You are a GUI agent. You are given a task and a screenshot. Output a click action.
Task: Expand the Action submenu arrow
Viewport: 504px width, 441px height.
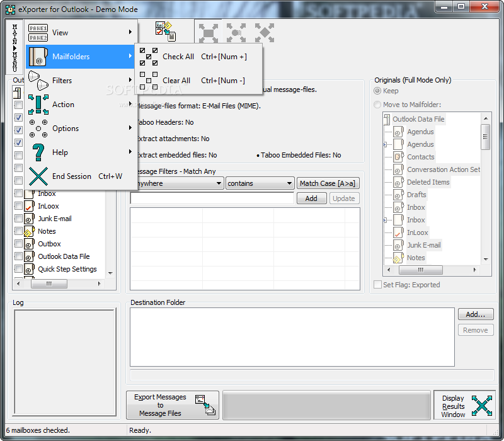pyautogui.click(x=130, y=103)
